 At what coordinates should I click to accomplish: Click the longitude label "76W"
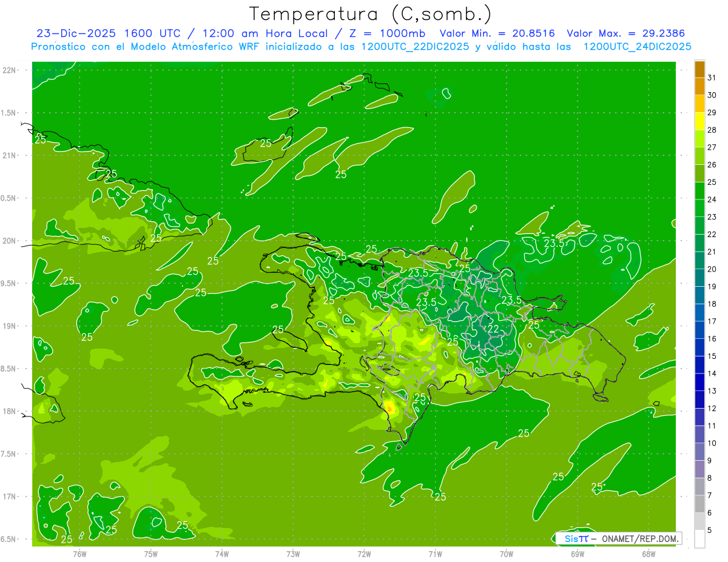click(79, 554)
